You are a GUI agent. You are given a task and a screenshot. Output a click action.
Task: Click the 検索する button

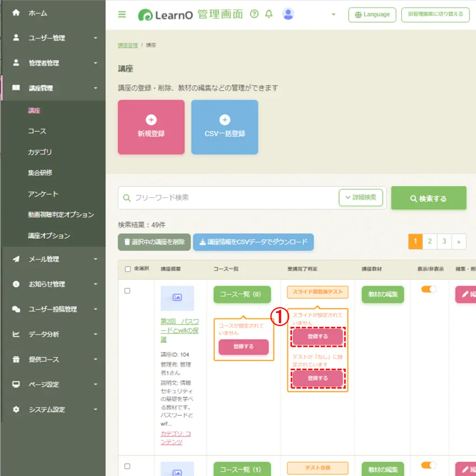tap(428, 198)
